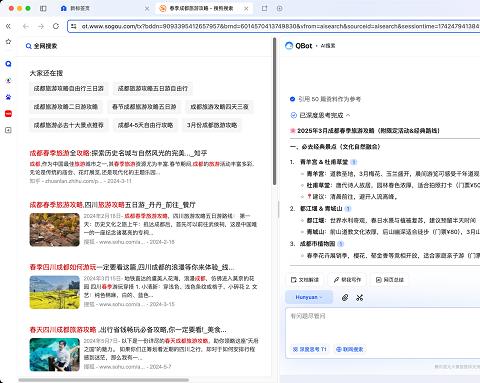
Task: Open red app icon in sidebar
Action: (x=8, y=114)
